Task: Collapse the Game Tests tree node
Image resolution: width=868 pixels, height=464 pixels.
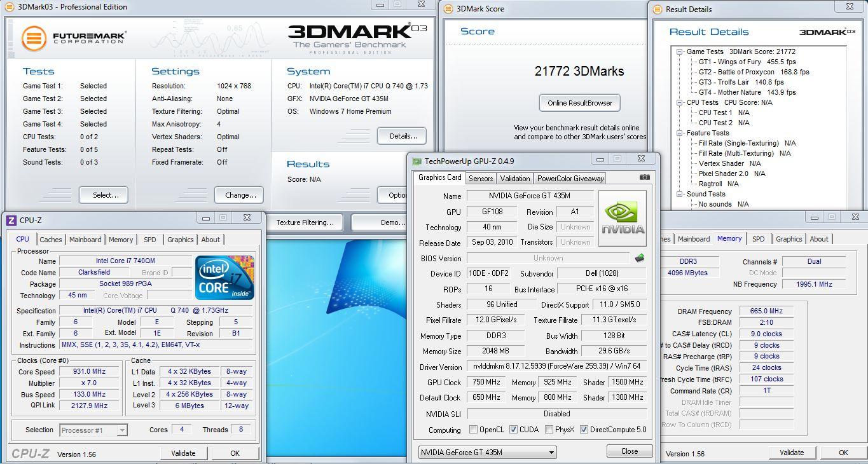Action: click(x=680, y=51)
